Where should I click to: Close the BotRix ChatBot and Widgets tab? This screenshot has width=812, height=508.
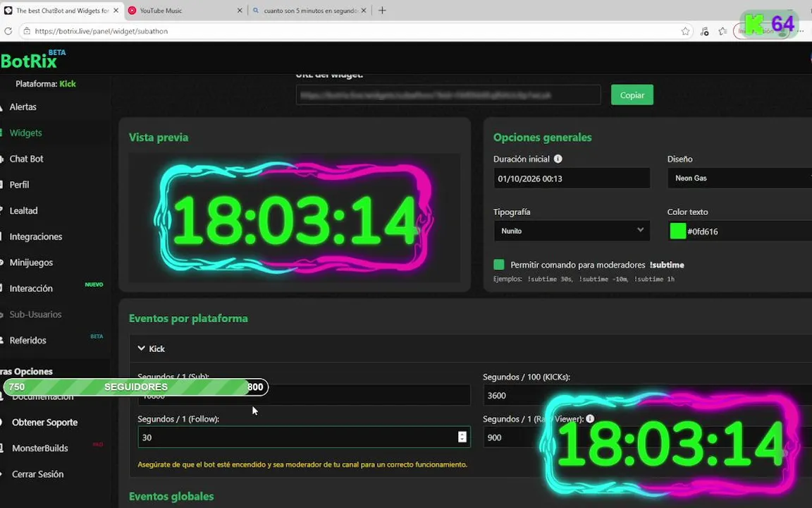click(116, 11)
